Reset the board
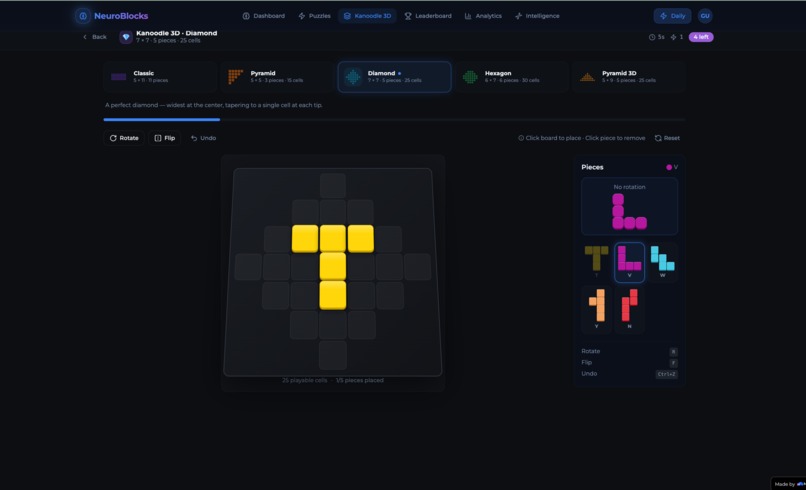 tap(667, 138)
